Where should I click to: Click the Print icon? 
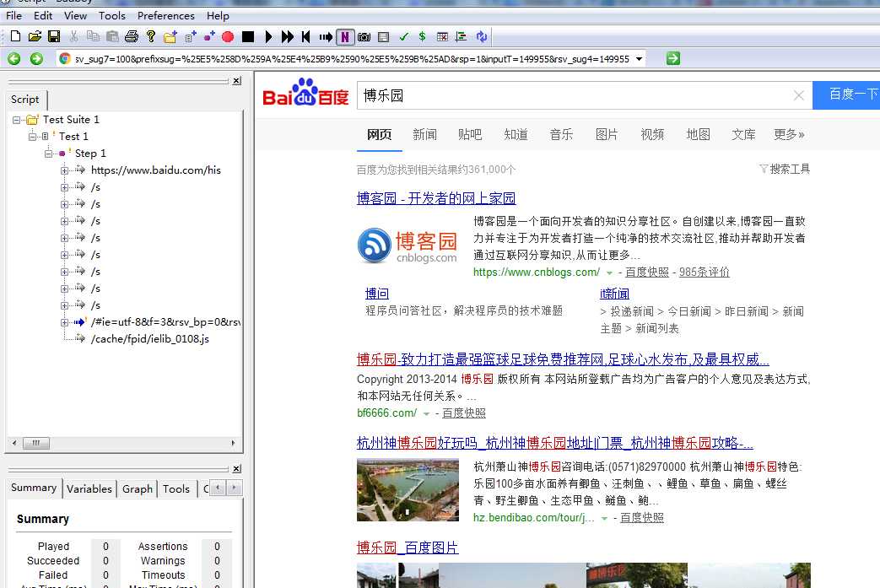tap(132, 36)
